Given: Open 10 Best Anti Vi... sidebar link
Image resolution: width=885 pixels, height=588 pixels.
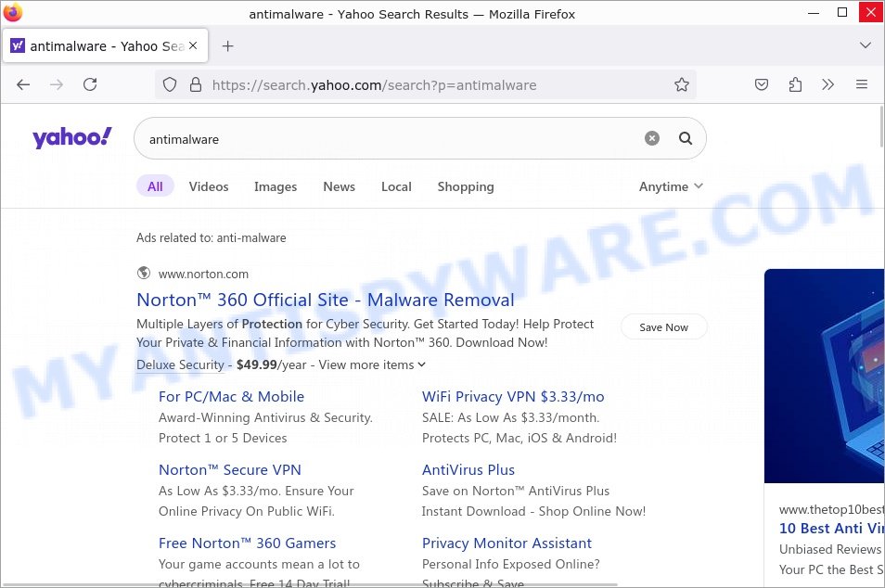Looking at the screenshot, I should (831, 529).
